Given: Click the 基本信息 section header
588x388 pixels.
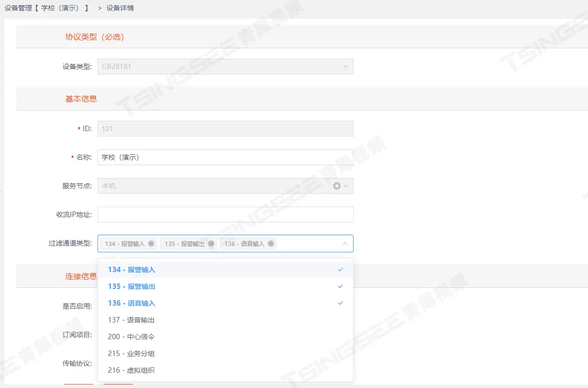Looking at the screenshot, I should coord(81,99).
